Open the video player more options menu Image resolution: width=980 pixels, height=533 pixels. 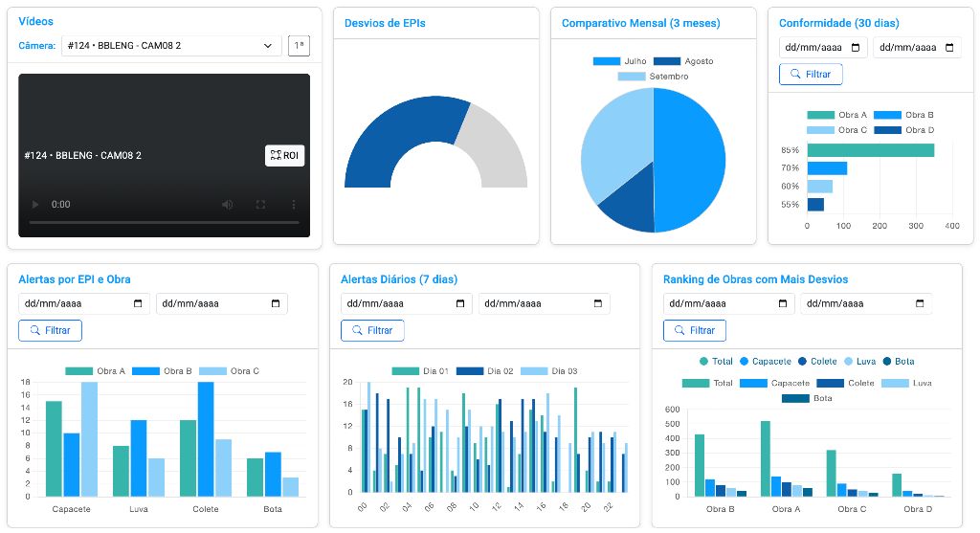coord(294,205)
